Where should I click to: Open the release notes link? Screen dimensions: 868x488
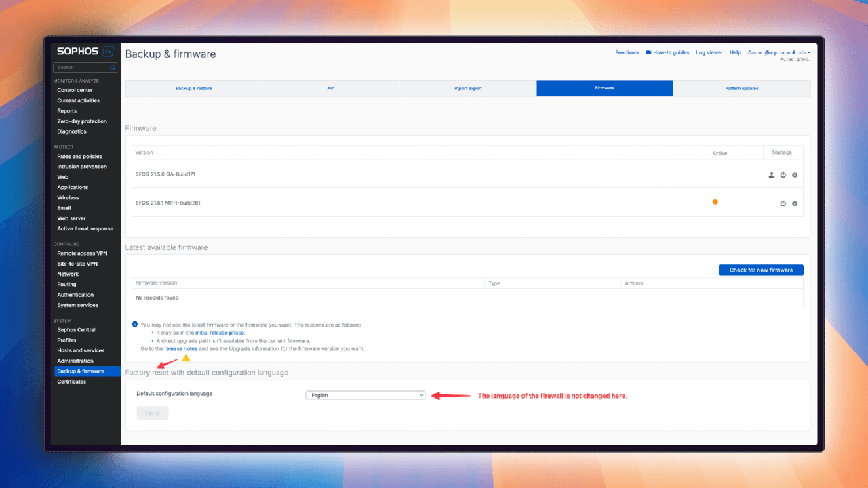(x=181, y=348)
